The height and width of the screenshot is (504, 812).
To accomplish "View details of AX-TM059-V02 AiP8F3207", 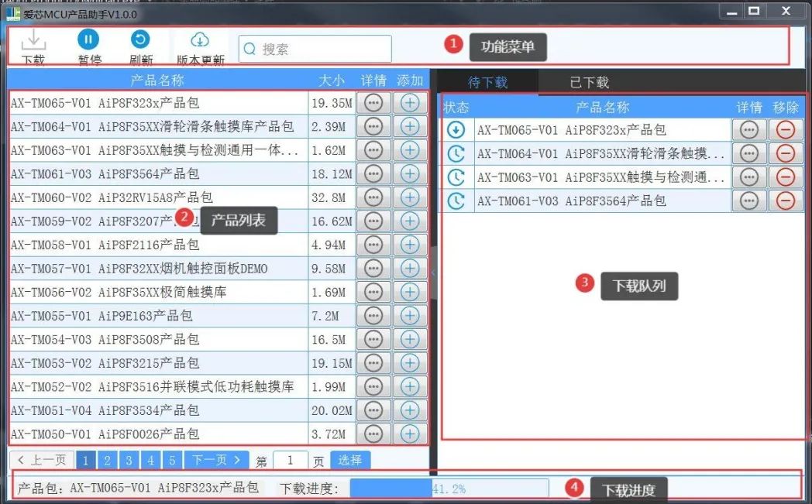I will (x=373, y=221).
